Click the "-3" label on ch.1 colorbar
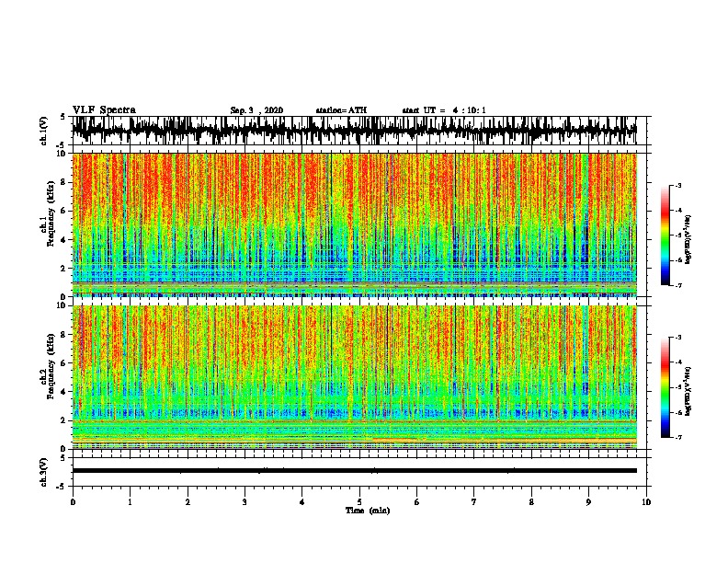The width and height of the screenshot is (728, 563). [x=677, y=185]
